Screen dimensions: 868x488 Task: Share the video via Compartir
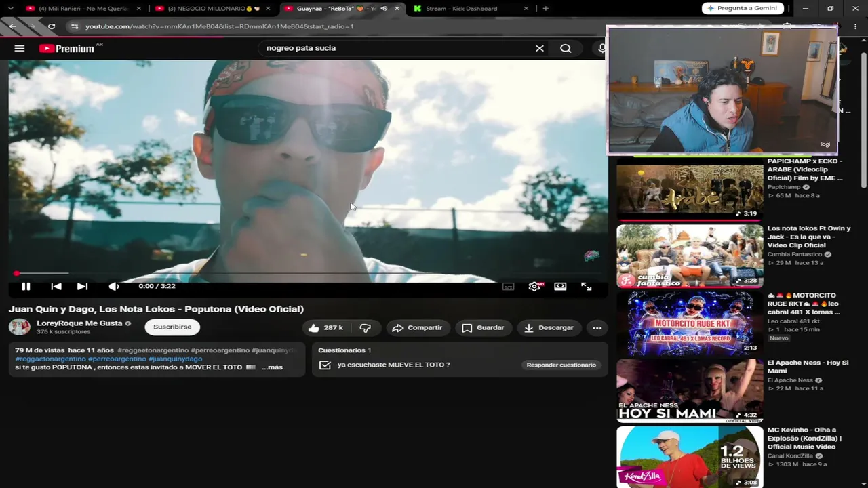click(418, 328)
